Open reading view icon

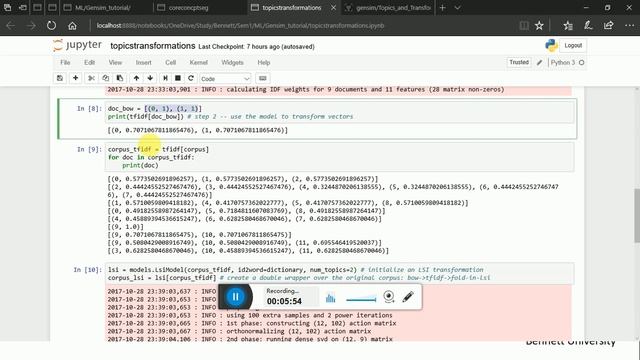click(524, 26)
